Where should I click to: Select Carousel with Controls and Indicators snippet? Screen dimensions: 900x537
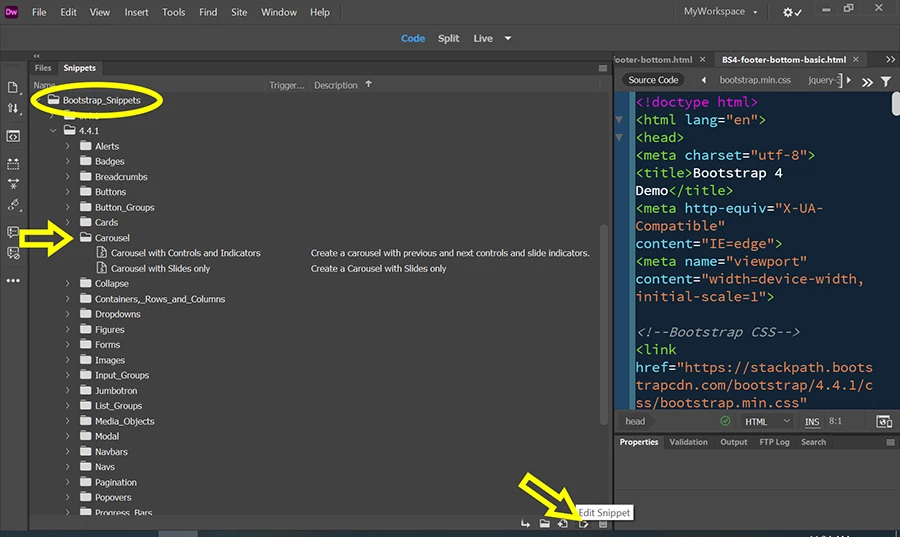185,253
